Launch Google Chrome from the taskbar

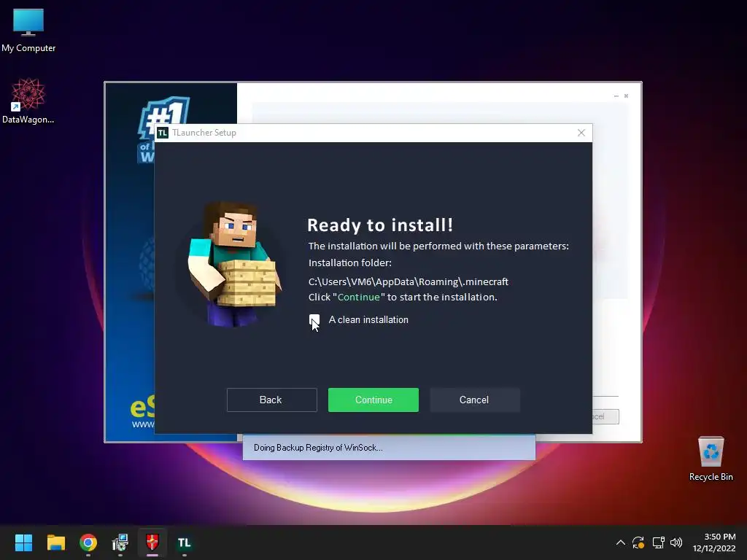coord(88,542)
